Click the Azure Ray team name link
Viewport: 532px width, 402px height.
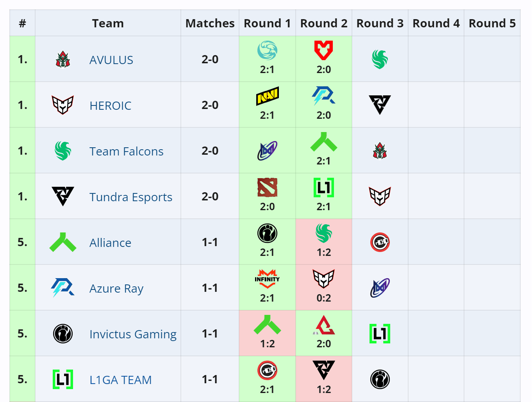[116, 288]
